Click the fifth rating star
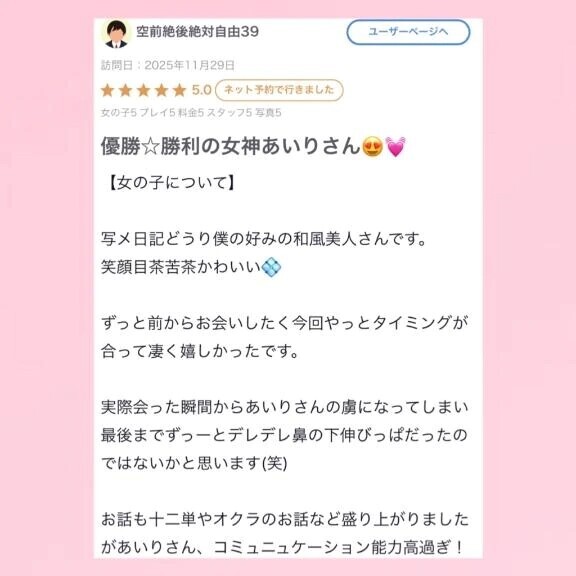 click(x=180, y=90)
